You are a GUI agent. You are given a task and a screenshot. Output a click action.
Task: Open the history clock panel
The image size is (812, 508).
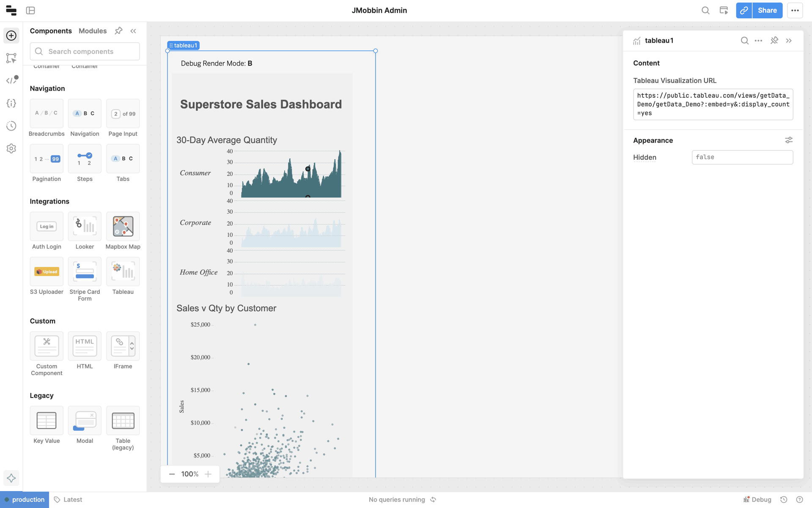(x=11, y=126)
